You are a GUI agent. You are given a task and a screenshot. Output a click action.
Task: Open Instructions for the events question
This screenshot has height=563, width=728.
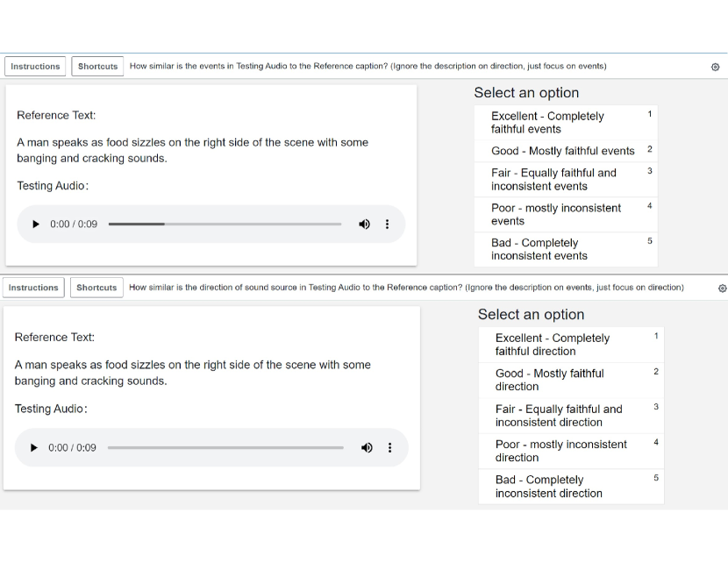tap(35, 67)
